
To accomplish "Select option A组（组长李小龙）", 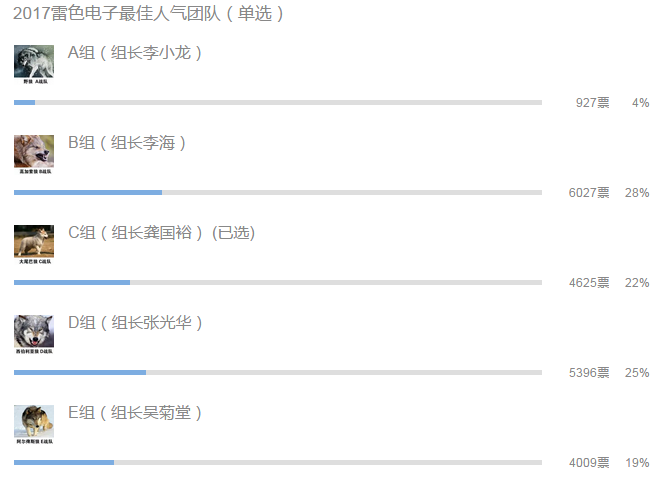I will [x=134, y=53].
